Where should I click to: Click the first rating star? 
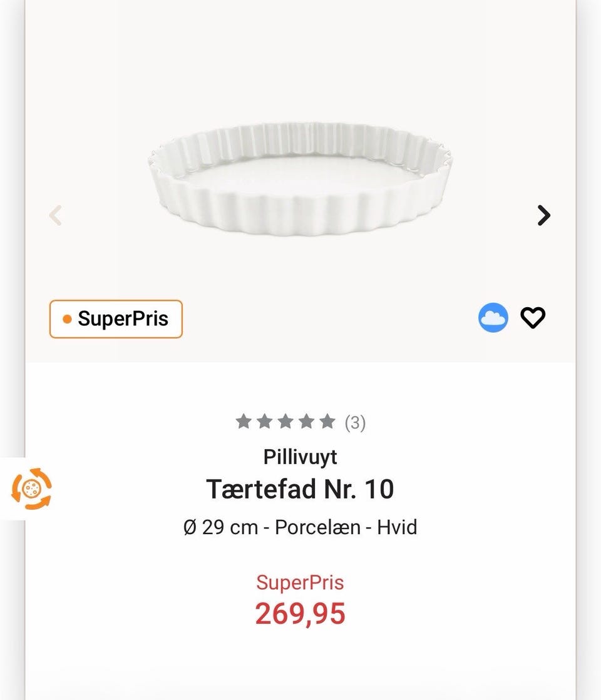244,421
